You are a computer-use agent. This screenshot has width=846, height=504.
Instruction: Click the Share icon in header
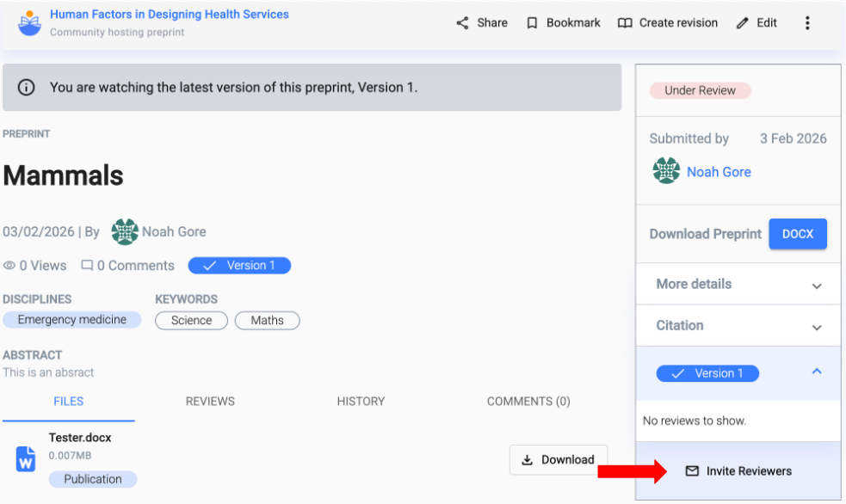[x=463, y=23]
